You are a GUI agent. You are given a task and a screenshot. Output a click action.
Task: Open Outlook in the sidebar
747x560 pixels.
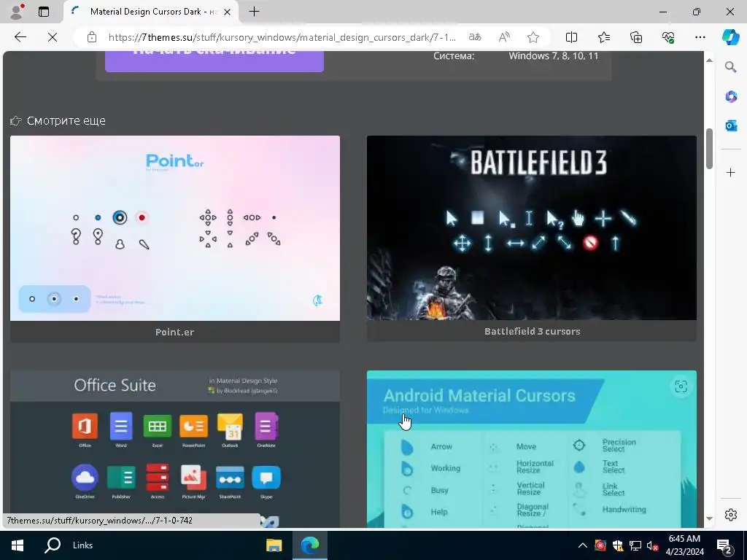[731, 125]
